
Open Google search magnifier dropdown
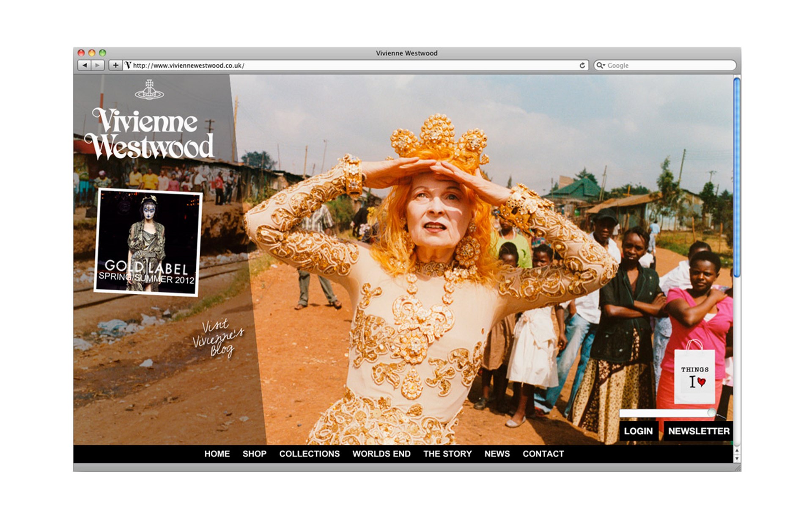point(601,65)
